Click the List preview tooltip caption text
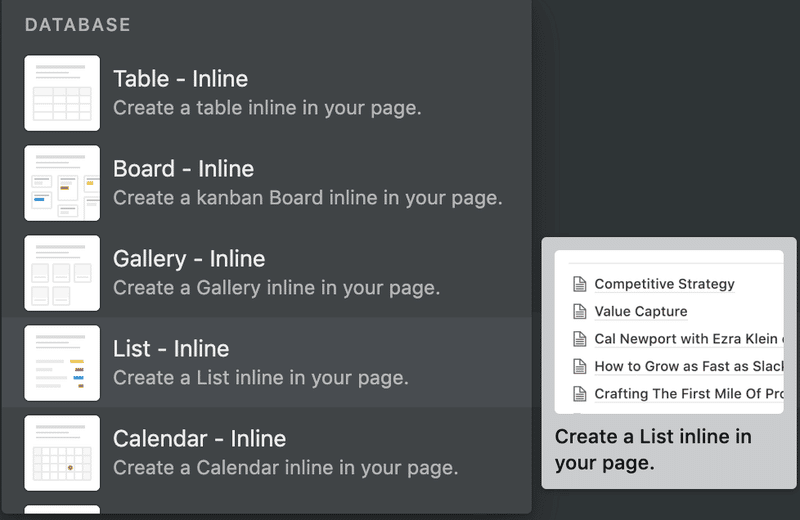This screenshot has height=520, width=800. tap(653, 450)
